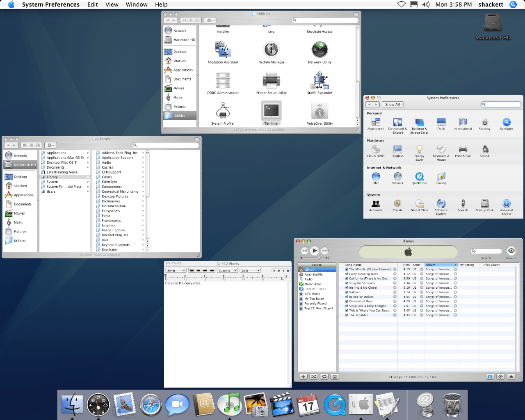This screenshot has width=525, height=420.
Task: Open the iTunes equalizer button
Action: coord(490,377)
